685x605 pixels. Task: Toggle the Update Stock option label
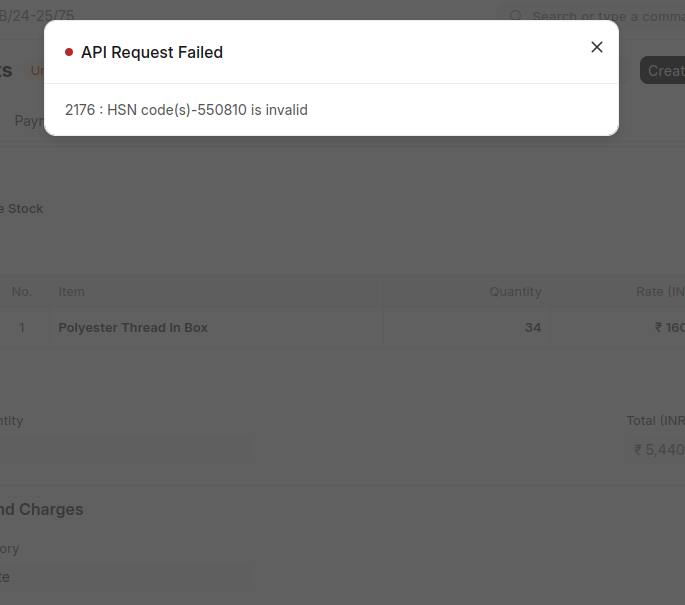pyautogui.click(x=21, y=209)
